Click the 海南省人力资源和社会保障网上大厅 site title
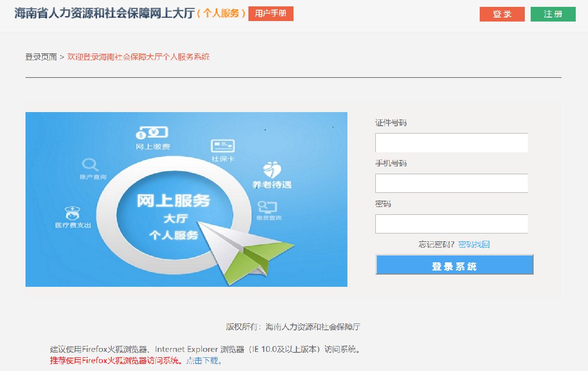This screenshot has height=371, width=588. pos(104,13)
